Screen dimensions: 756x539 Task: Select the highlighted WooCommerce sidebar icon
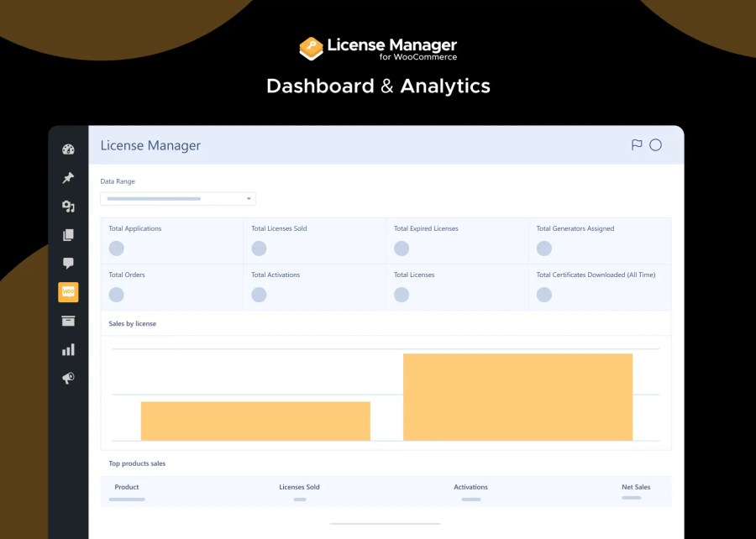click(69, 292)
